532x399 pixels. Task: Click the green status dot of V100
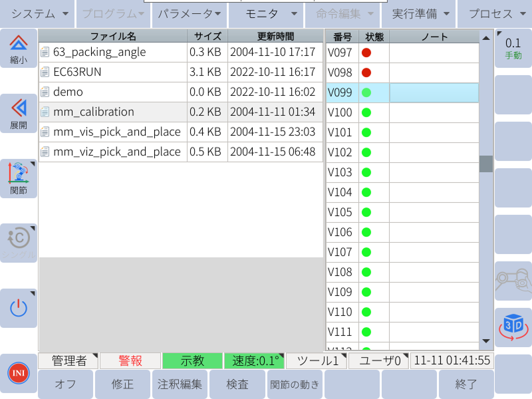(x=366, y=112)
